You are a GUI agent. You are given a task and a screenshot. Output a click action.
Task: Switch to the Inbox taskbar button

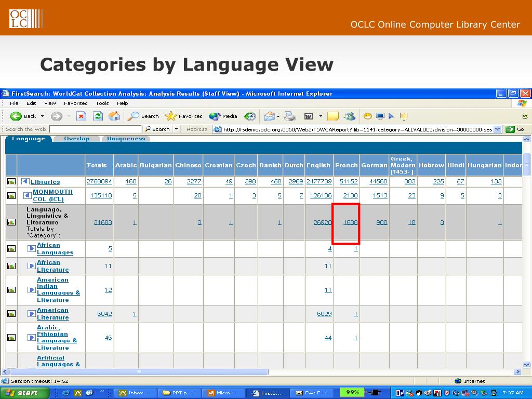[x=135, y=393]
